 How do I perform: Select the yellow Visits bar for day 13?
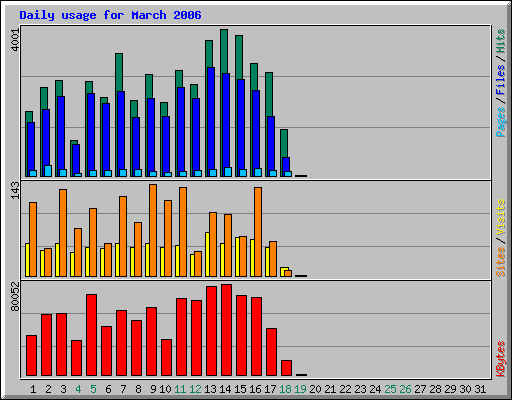coord(207,254)
